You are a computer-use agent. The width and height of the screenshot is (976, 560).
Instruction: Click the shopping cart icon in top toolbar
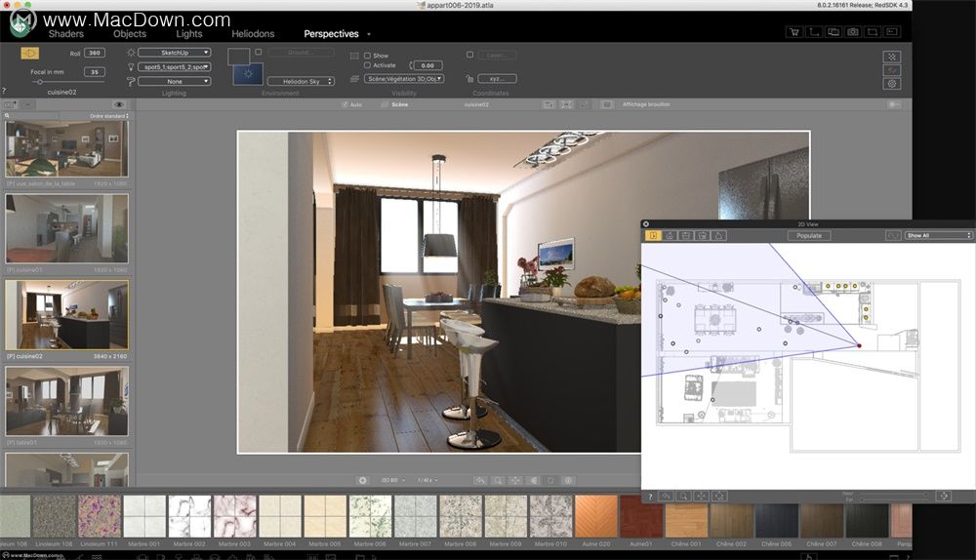(x=793, y=32)
